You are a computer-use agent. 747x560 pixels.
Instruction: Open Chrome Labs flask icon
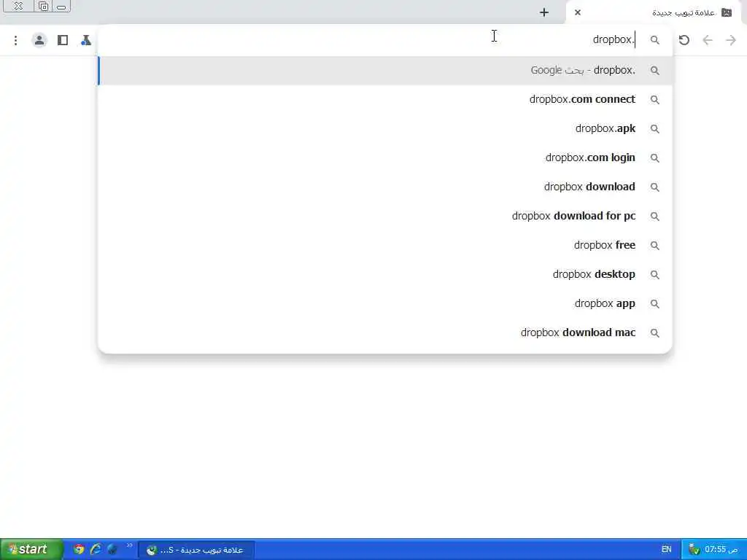[x=86, y=41]
